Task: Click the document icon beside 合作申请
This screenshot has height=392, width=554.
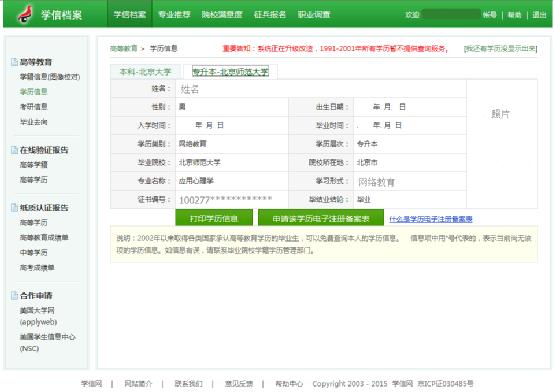Action: 14,295
